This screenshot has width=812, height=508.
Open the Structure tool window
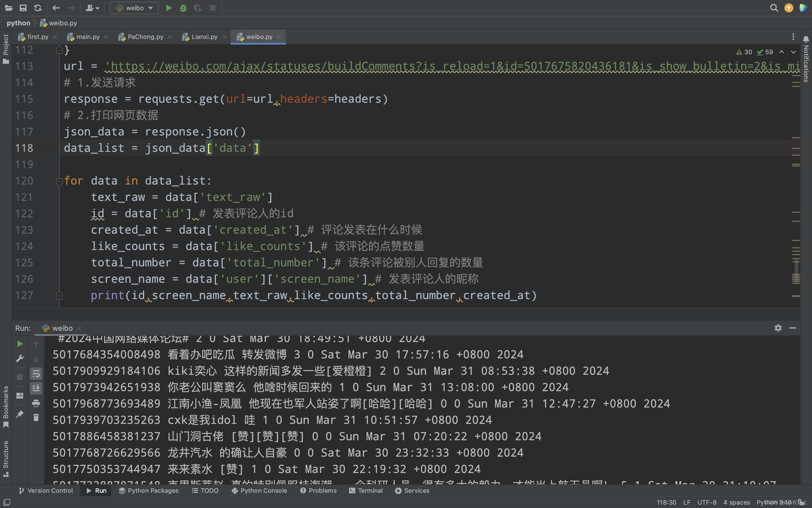click(6, 458)
